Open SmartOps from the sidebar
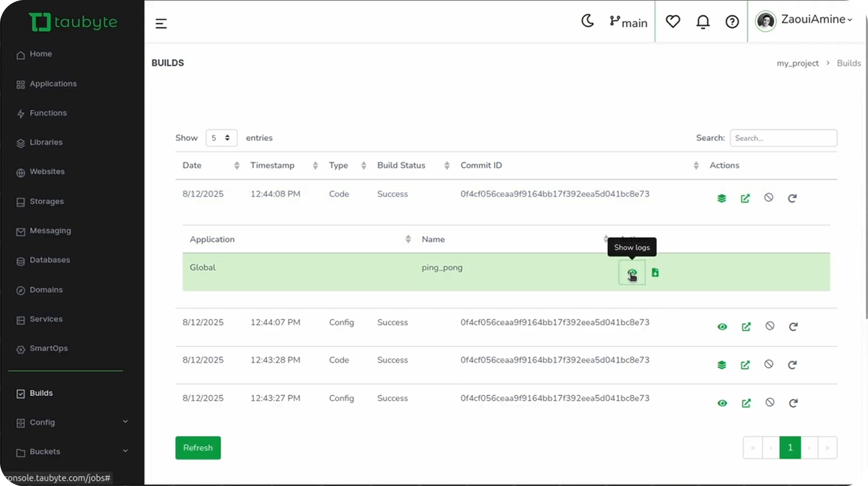Viewport: 868px width, 486px height. 49,348
